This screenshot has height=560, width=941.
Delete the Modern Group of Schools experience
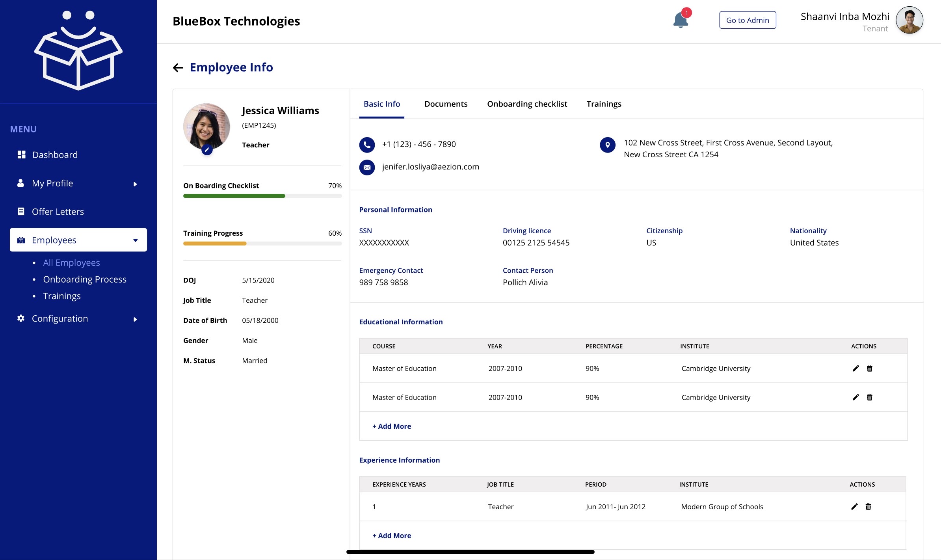click(x=868, y=507)
